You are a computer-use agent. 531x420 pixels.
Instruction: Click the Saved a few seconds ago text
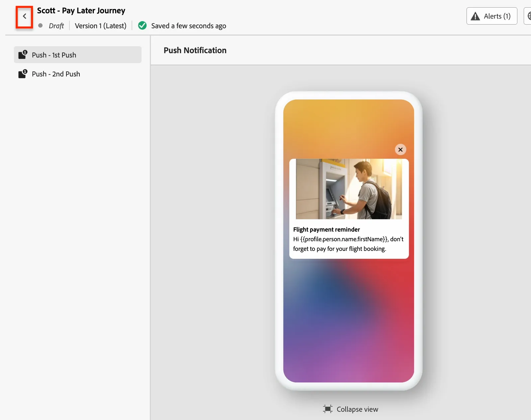(189, 26)
